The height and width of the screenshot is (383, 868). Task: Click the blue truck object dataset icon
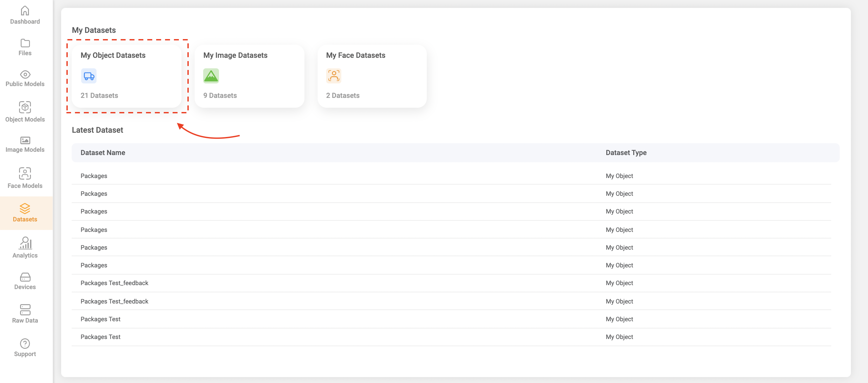click(89, 76)
